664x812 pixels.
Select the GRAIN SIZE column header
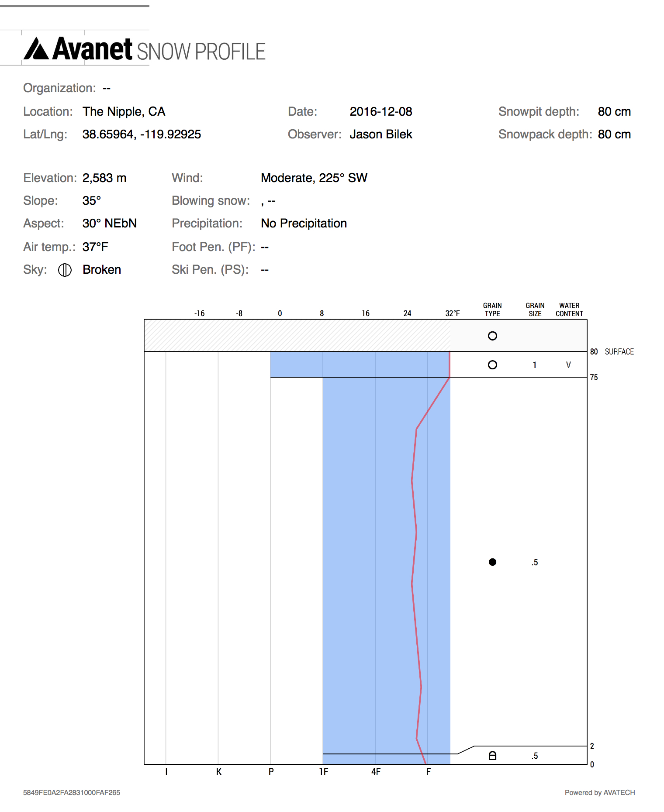click(535, 310)
